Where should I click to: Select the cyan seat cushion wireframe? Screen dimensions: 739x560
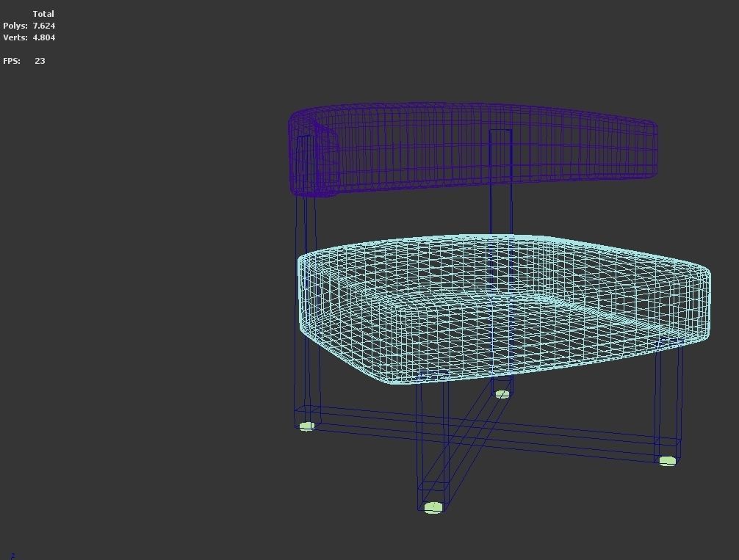(504, 310)
